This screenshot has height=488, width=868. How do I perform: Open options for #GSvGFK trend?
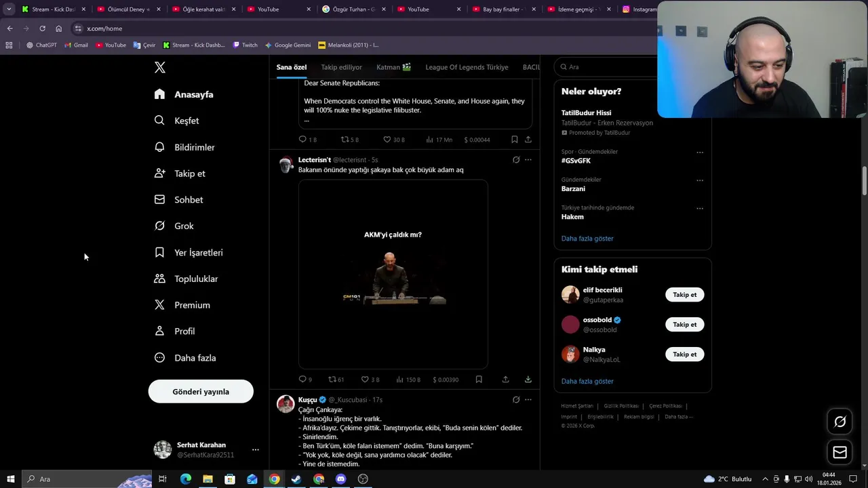[700, 152]
